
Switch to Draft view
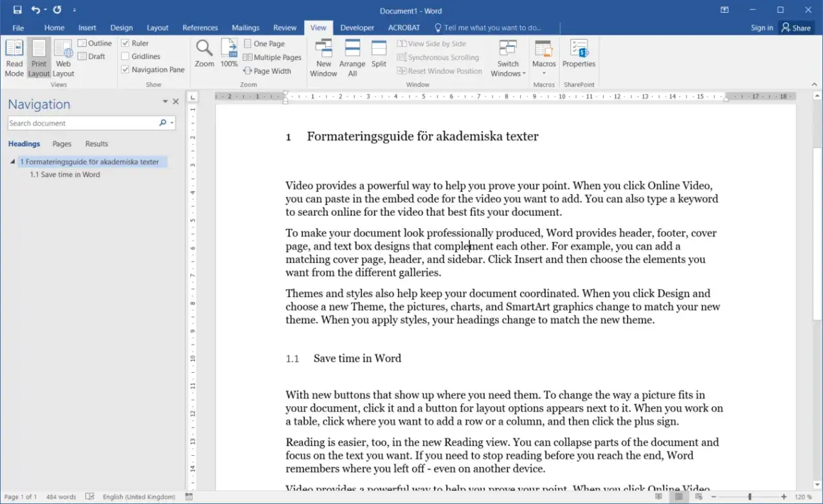[91, 57]
